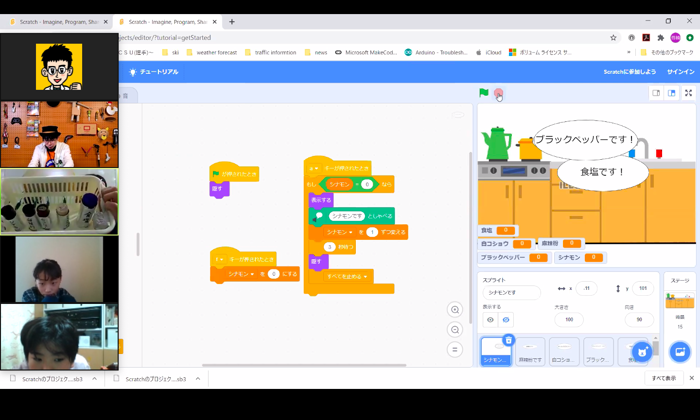This screenshot has width=700, height=420.
Task: Switch to small stage layout
Action: (x=656, y=93)
